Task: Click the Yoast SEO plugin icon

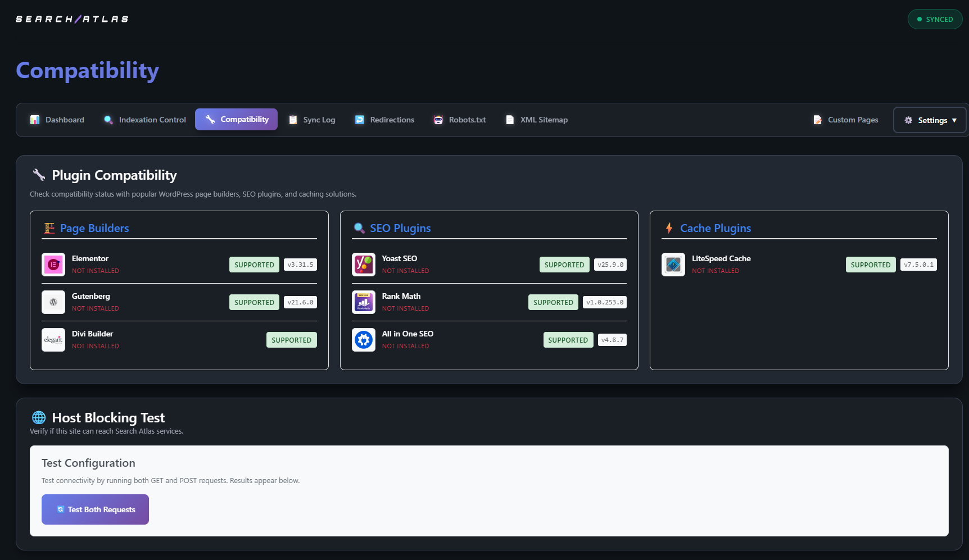Action: (364, 265)
